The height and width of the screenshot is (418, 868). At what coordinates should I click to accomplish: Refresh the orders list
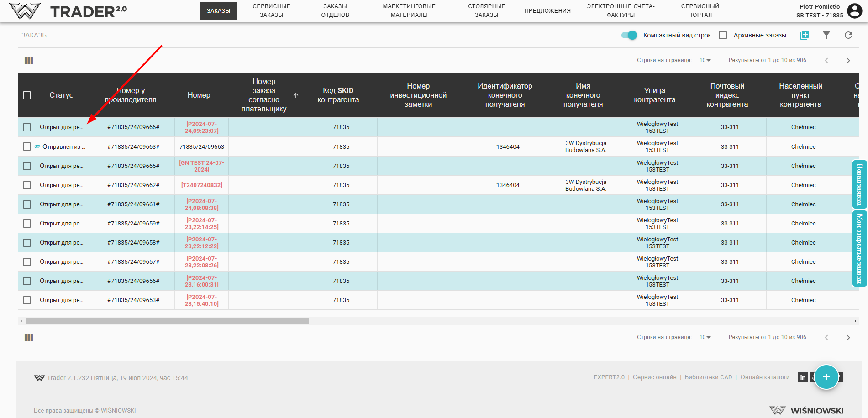tap(848, 35)
